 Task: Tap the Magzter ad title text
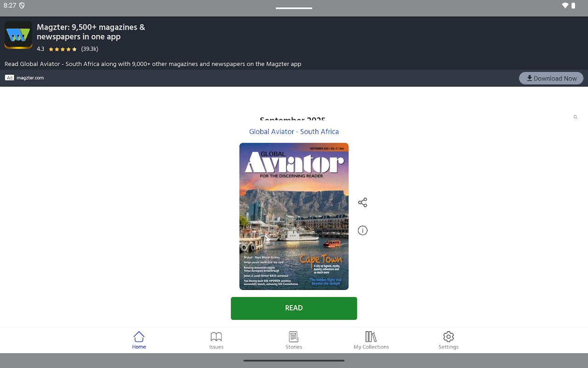(x=91, y=32)
